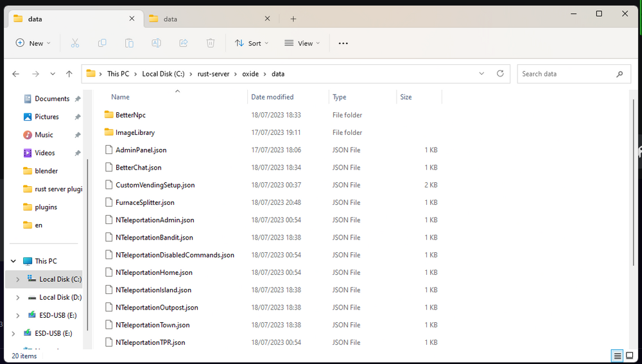The height and width of the screenshot is (364, 642).
Task: Refresh the current folder view
Action: (500, 74)
